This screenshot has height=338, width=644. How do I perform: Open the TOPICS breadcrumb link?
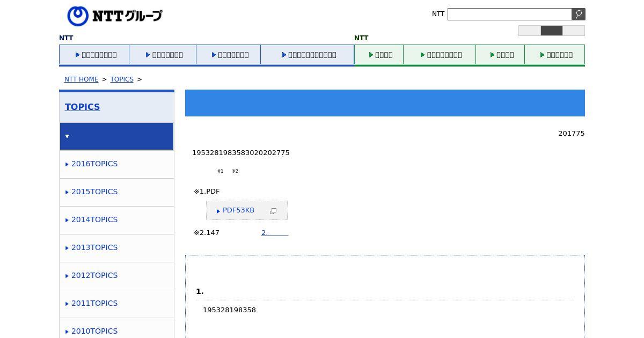(122, 79)
